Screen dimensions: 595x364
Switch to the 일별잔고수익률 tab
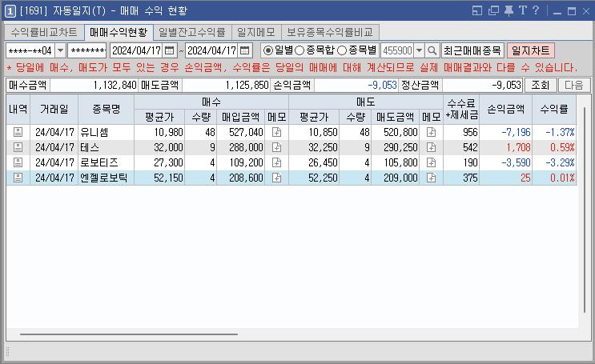192,33
